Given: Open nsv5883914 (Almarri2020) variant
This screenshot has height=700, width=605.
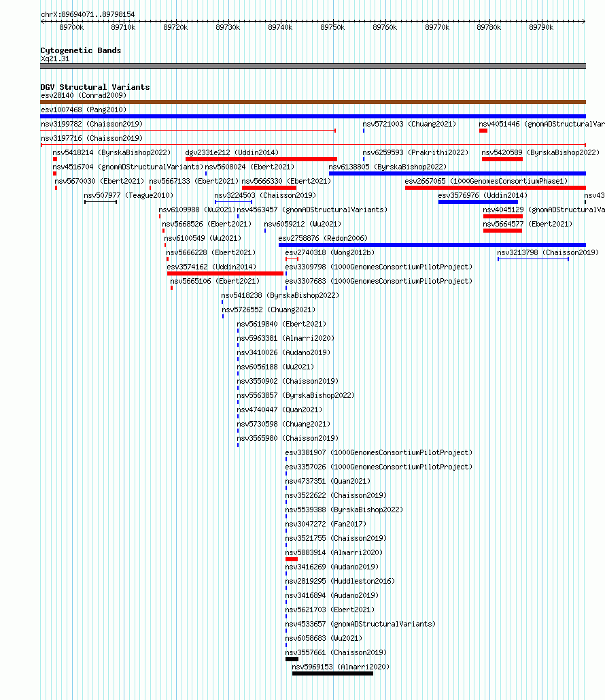Looking at the screenshot, I should (334, 552).
